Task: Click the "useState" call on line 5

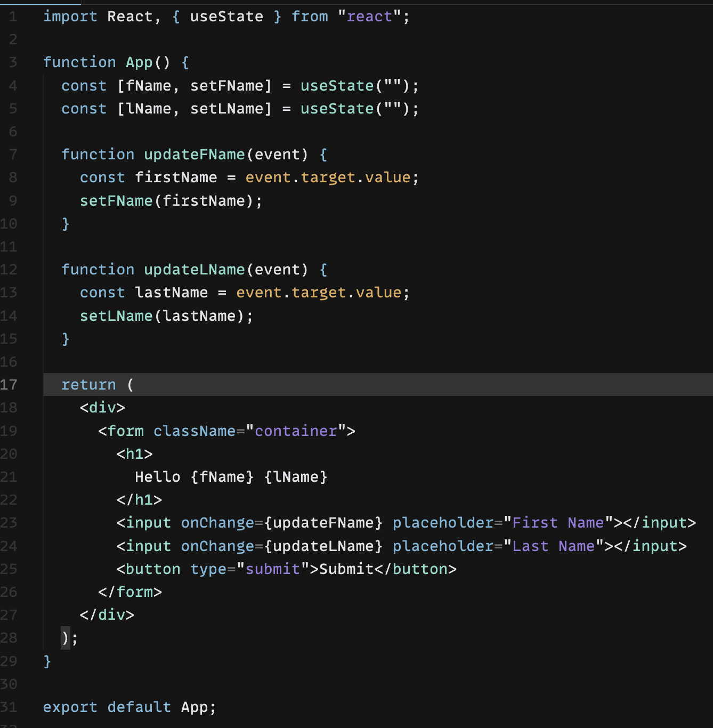Action: pyautogui.click(x=337, y=109)
